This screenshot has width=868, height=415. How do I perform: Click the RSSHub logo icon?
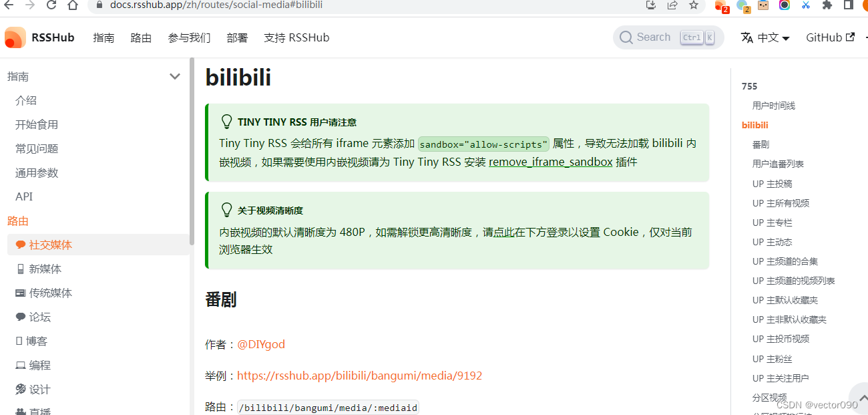[x=15, y=37]
